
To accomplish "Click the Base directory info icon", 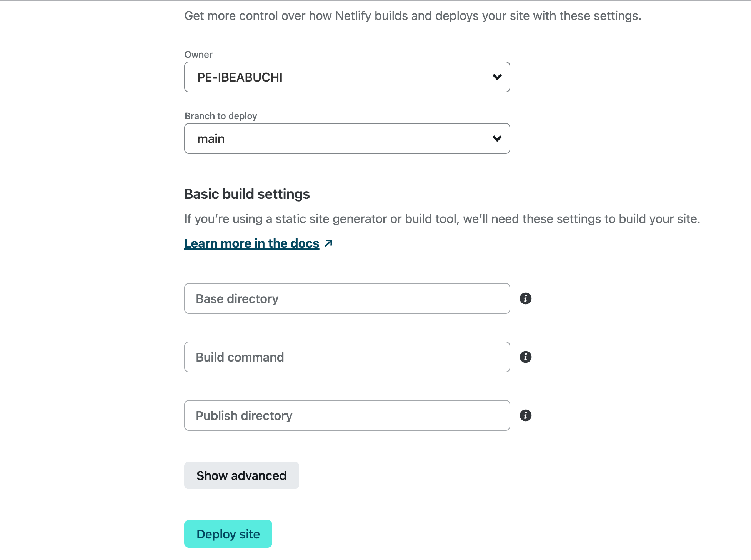I will pos(525,298).
